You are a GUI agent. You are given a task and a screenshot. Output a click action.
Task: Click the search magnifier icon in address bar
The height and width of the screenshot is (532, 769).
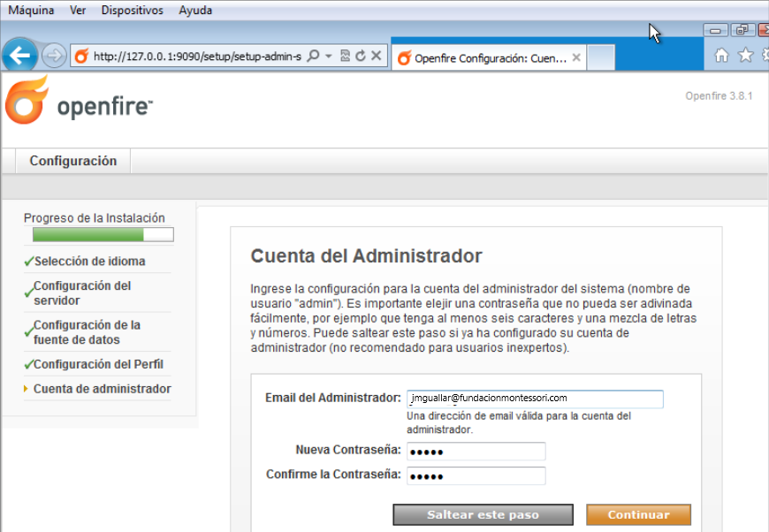314,56
